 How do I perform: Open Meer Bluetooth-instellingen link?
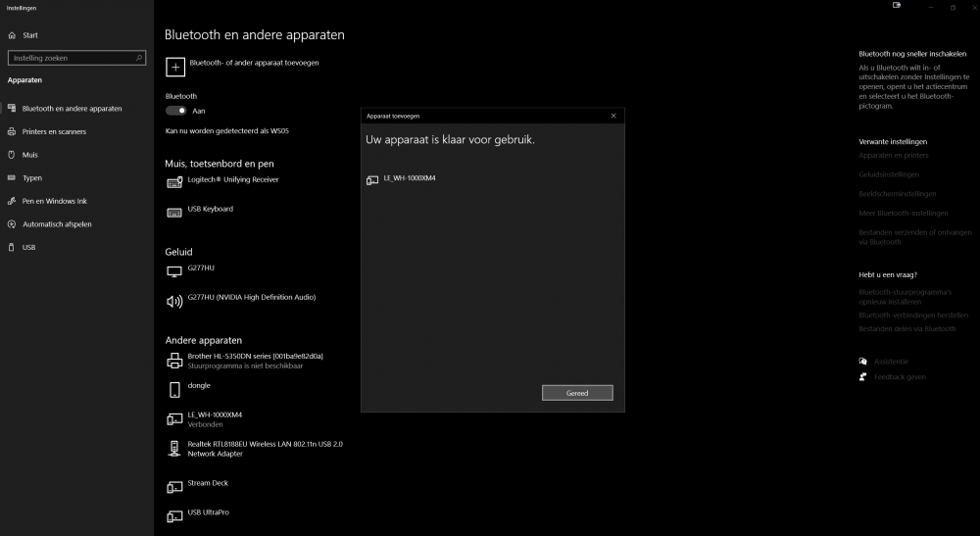click(904, 213)
